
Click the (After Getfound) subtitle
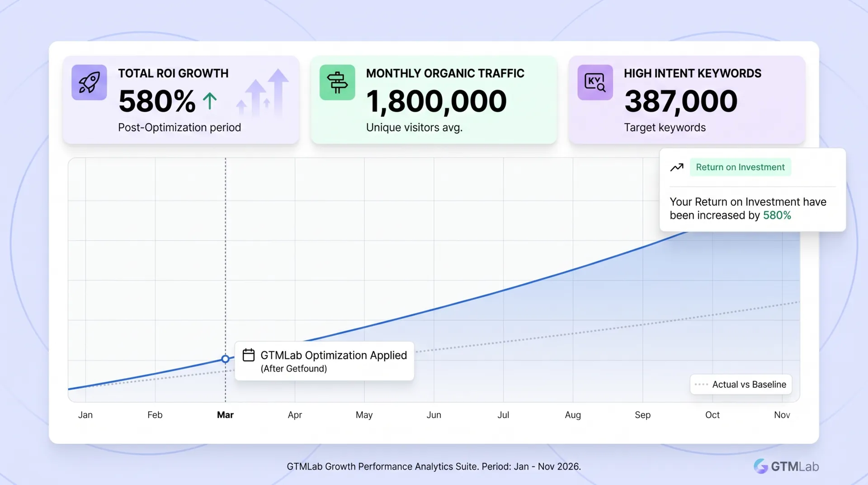[x=294, y=369]
